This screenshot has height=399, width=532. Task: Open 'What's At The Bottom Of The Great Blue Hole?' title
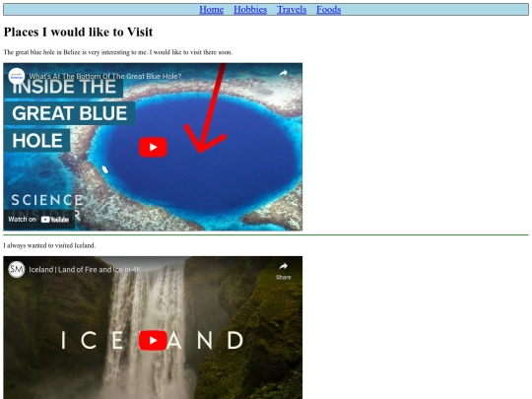pyautogui.click(x=105, y=76)
